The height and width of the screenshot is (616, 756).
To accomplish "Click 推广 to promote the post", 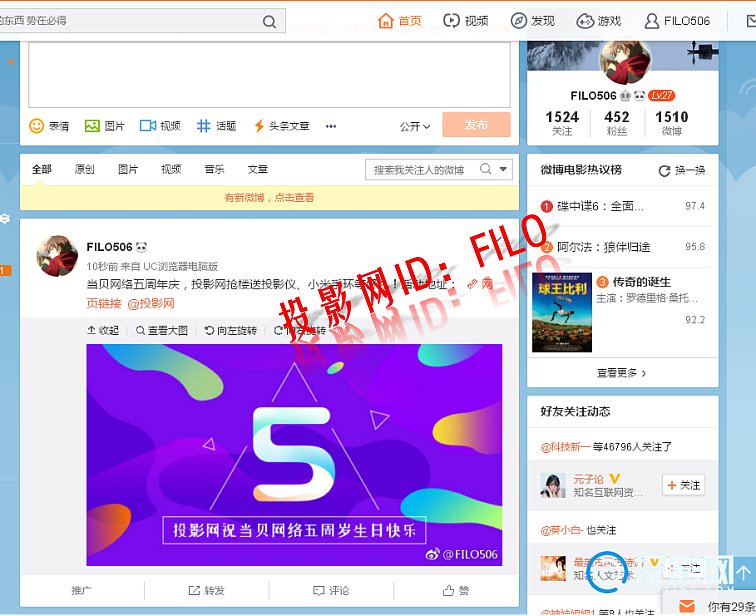I will point(81,590).
